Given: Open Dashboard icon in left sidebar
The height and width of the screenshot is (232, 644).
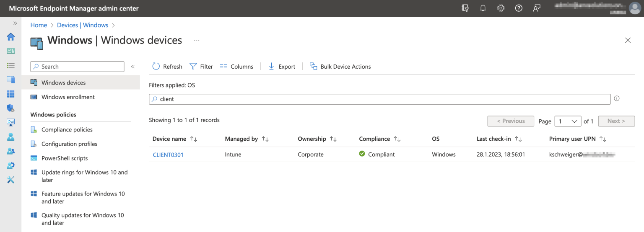Looking at the screenshot, I should click(11, 51).
